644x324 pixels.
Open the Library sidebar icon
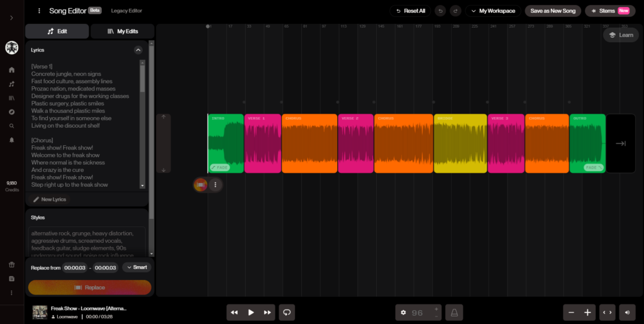tap(11, 98)
